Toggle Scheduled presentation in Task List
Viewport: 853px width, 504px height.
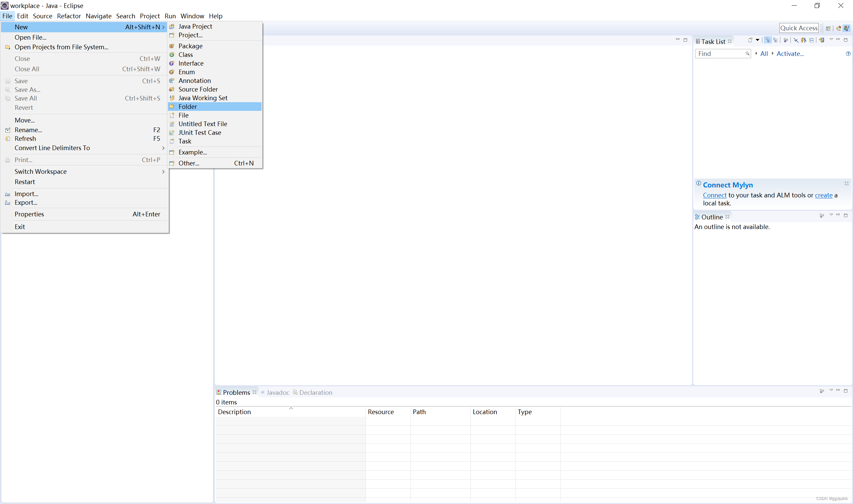click(775, 40)
